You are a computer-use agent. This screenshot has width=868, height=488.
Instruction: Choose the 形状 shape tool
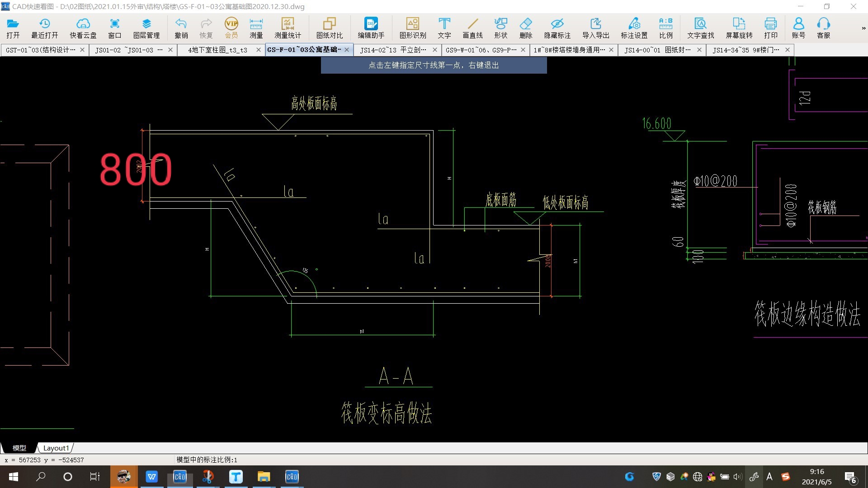500,28
